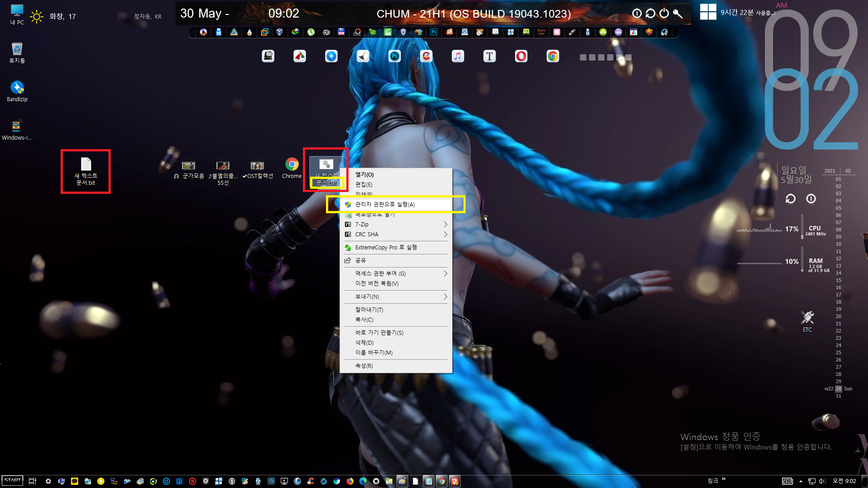
Task: Launch Photoshop from the center dock
Action: 395,56
